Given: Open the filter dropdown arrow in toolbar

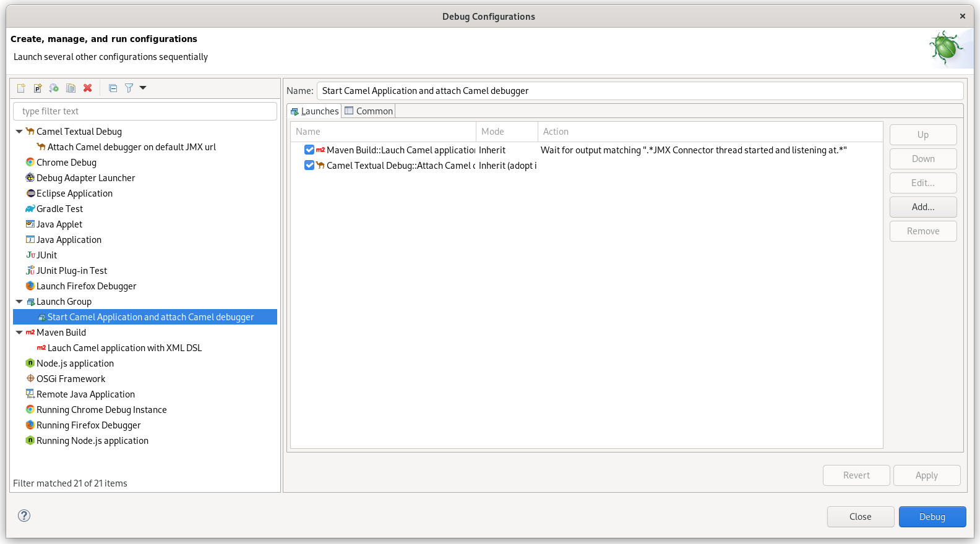Looking at the screenshot, I should [143, 88].
